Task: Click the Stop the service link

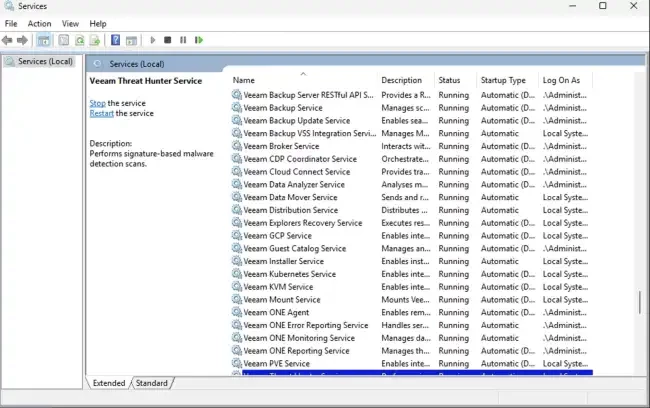Action: 97,103
